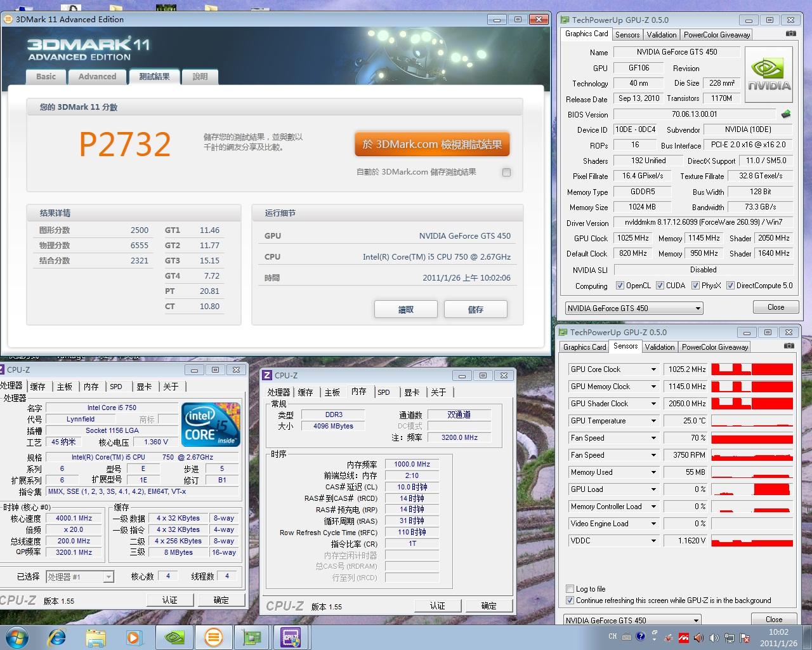Switch to the CPU-Z purple chip taskbar button

(x=291, y=637)
